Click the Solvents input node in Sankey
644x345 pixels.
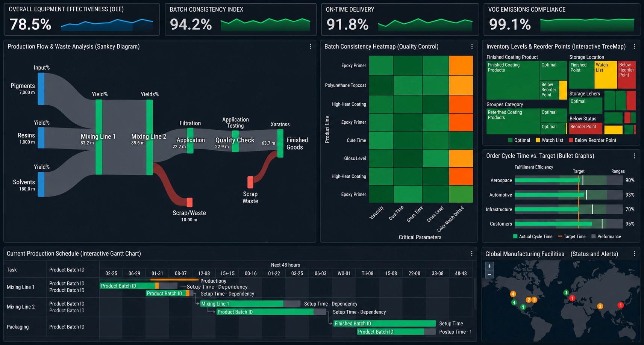click(x=41, y=184)
